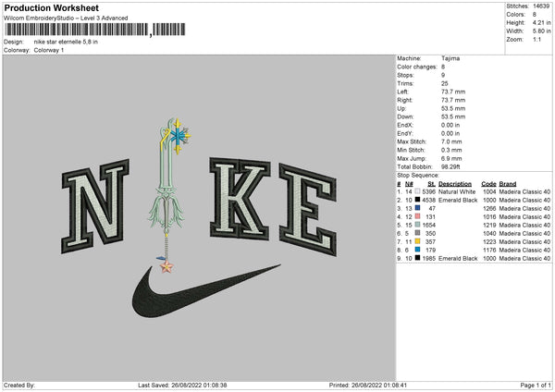
Task: Click the stitch count '5396' in row 1
Action: tap(428, 191)
